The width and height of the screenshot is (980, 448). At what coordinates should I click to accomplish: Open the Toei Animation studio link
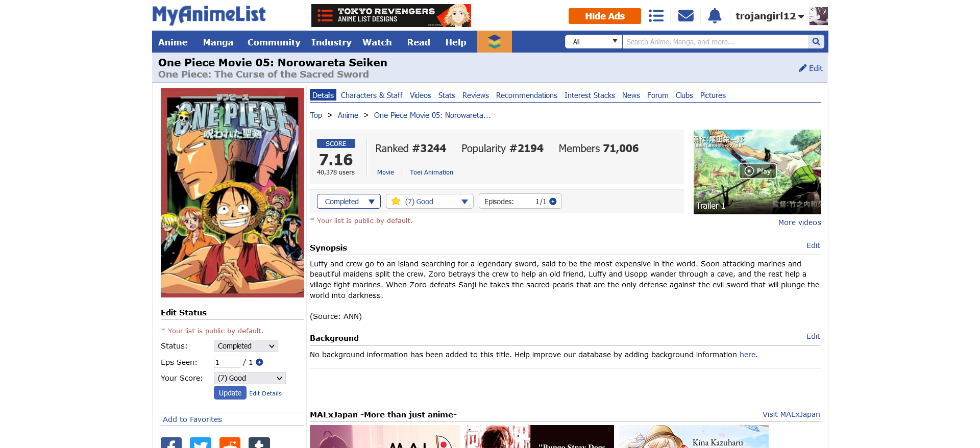[431, 172]
